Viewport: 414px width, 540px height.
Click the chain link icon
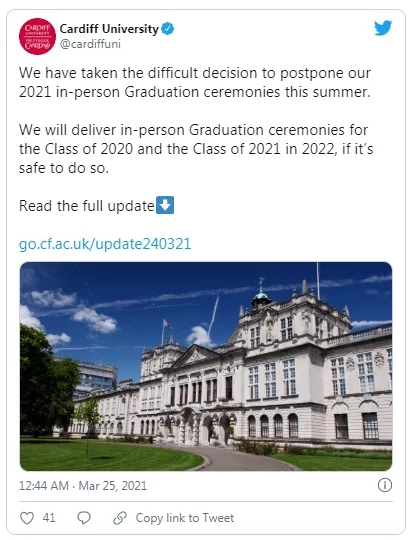tap(120, 518)
